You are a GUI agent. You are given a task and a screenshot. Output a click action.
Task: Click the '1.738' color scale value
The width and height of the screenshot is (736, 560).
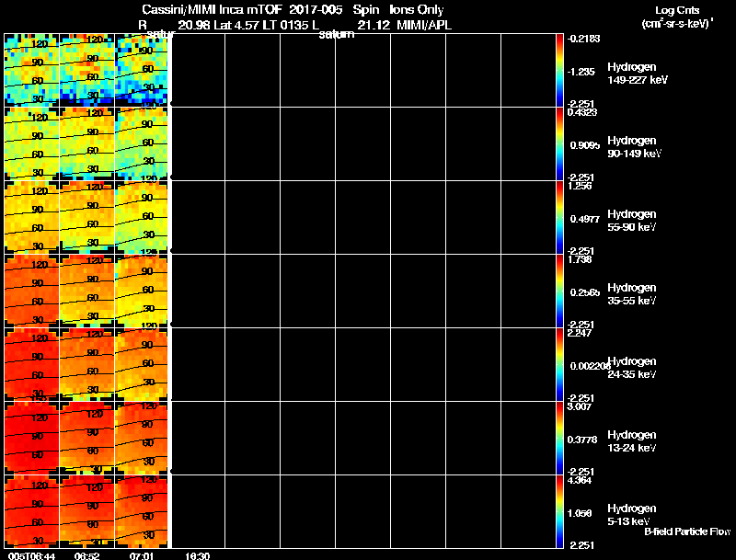pyautogui.click(x=580, y=260)
